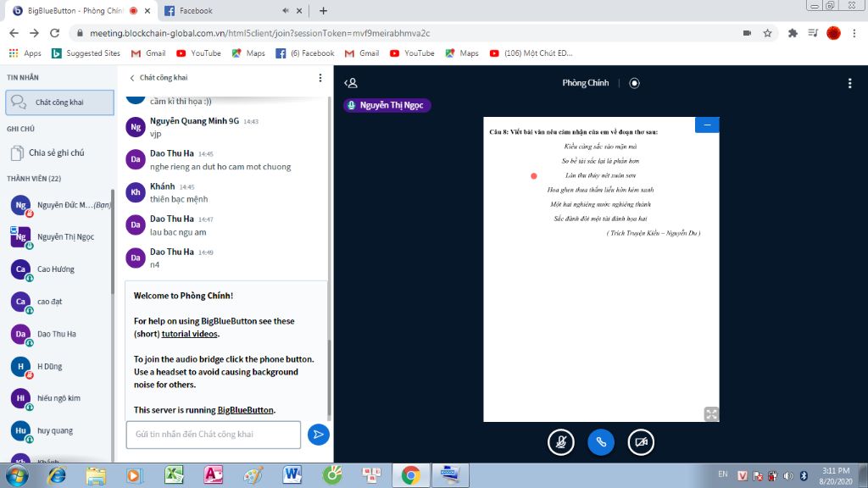Open File Explorer from taskbar
The width and height of the screenshot is (868, 488).
click(x=96, y=475)
